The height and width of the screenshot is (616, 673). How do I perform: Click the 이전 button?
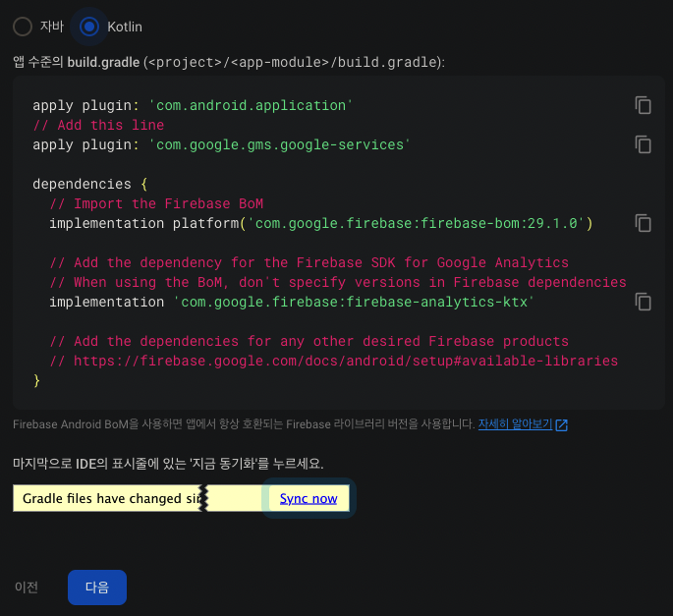(x=27, y=588)
